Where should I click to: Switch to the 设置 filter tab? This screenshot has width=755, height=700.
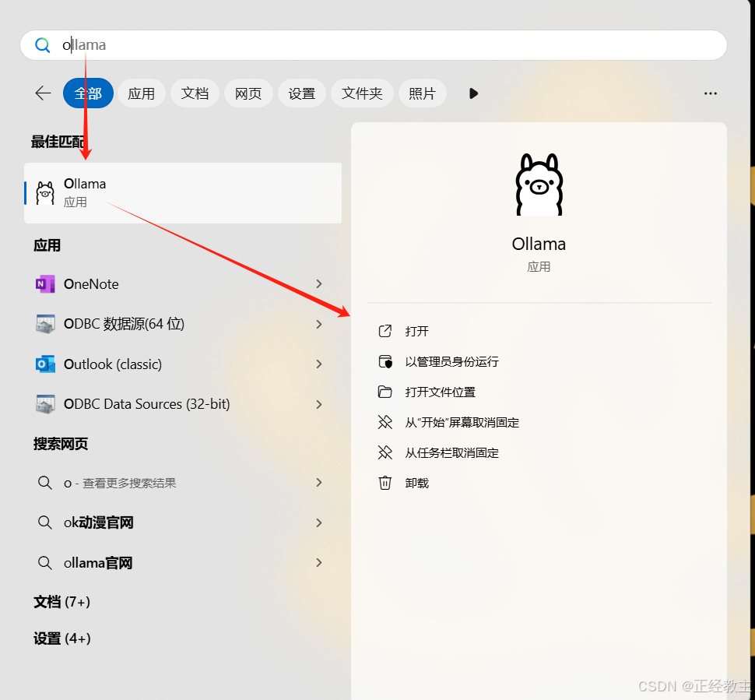(302, 93)
